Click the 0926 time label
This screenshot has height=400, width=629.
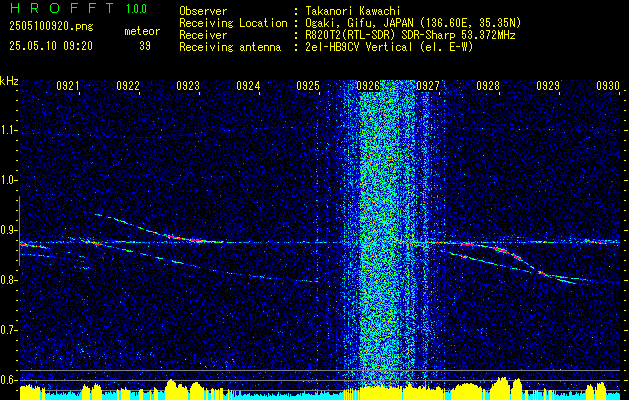pyautogui.click(x=368, y=85)
